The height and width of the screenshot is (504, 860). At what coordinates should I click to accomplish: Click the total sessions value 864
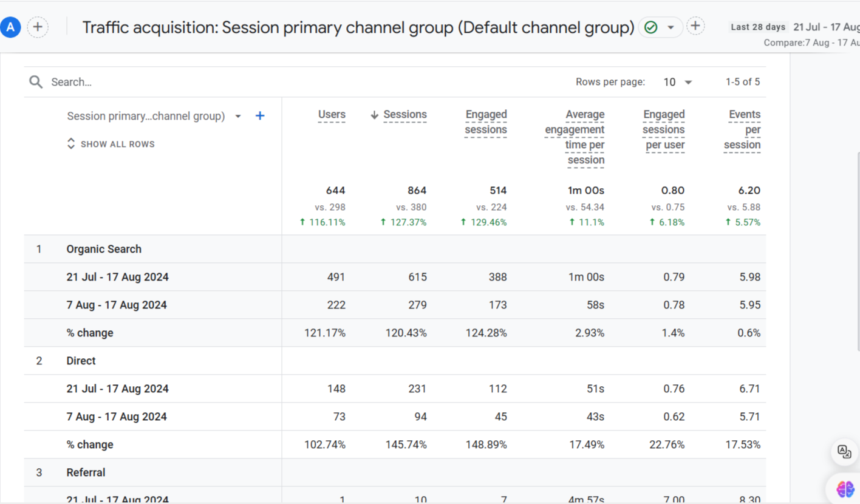417,191
